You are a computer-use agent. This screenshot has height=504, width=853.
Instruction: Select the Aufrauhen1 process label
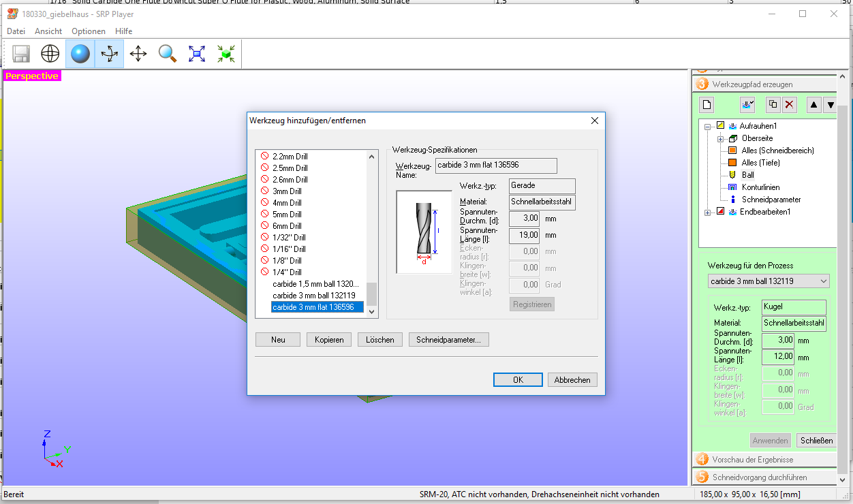[758, 126]
